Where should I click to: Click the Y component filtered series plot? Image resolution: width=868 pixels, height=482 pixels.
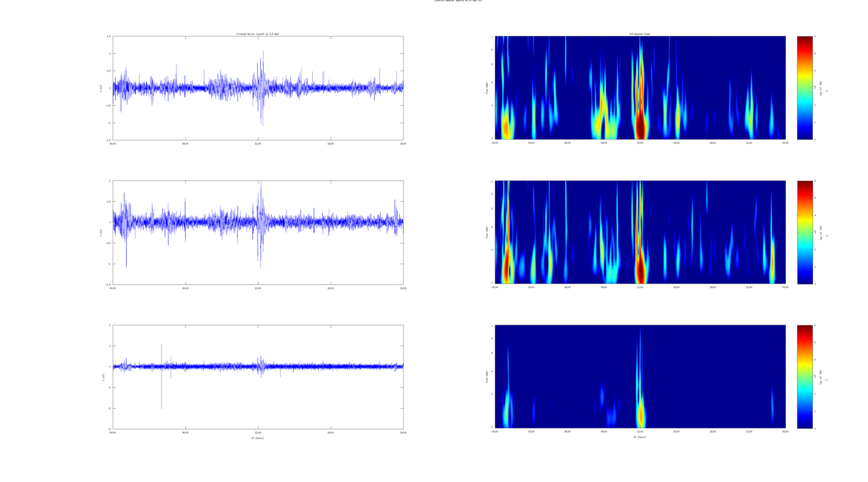pyautogui.click(x=258, y=232)
